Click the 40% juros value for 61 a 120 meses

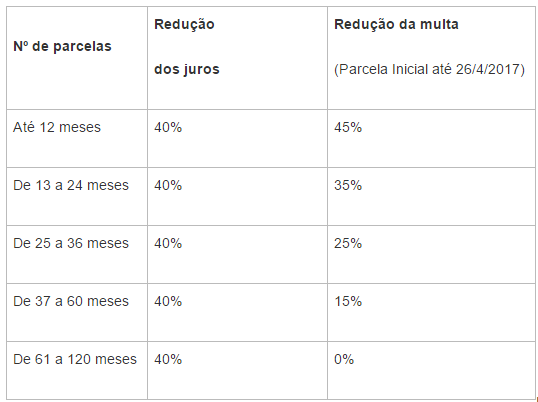click(168, 359)
